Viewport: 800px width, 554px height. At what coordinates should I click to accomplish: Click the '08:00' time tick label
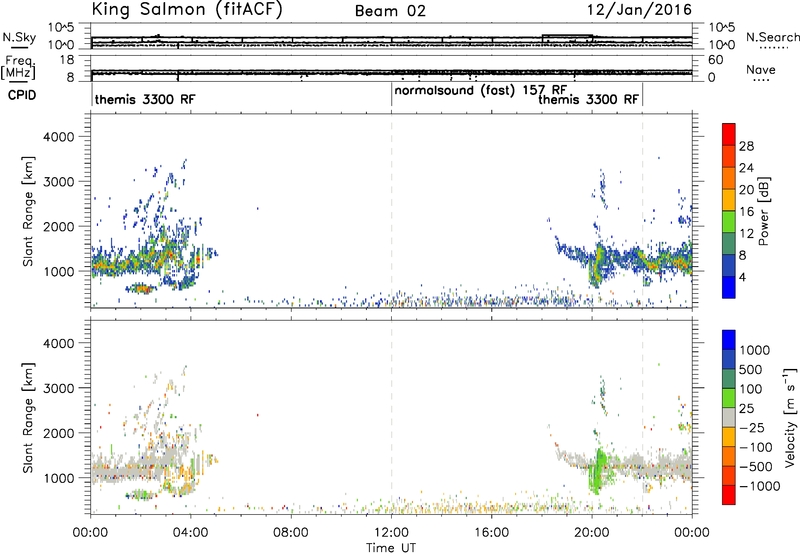tap(291, 533)
